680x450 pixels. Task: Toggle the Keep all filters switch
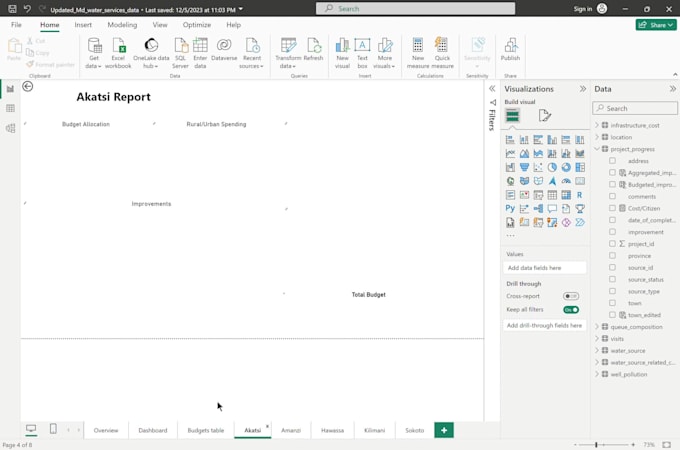pyautogui.click(x=571, y=310)
